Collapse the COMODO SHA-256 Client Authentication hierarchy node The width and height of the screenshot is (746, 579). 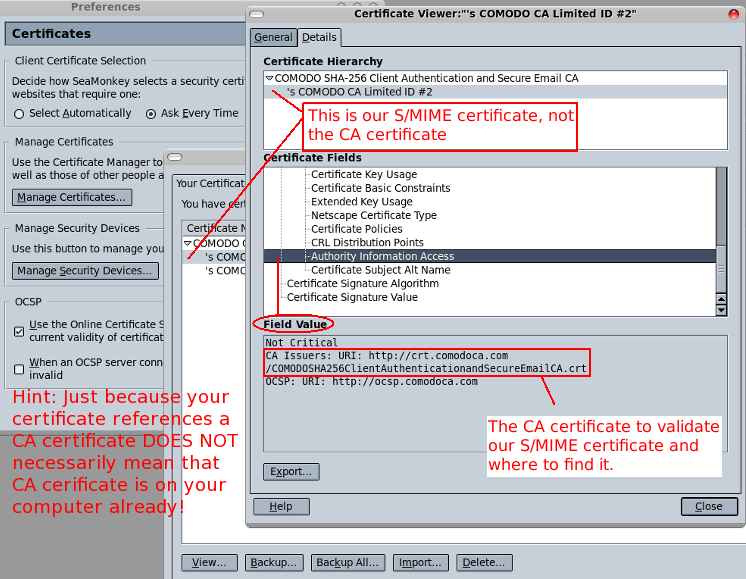pos(269,78)
